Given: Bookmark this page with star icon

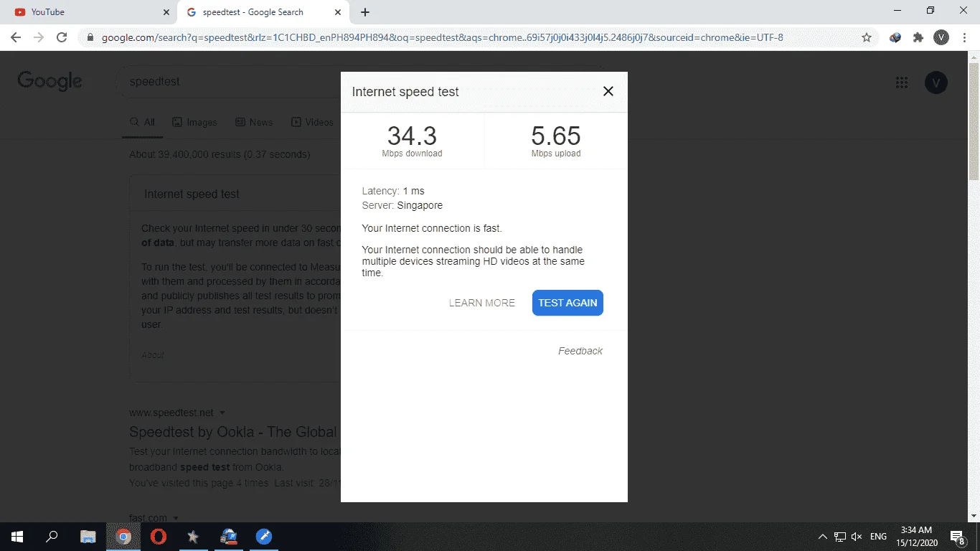Looking at the screenshot, I should tap(867, 37).
